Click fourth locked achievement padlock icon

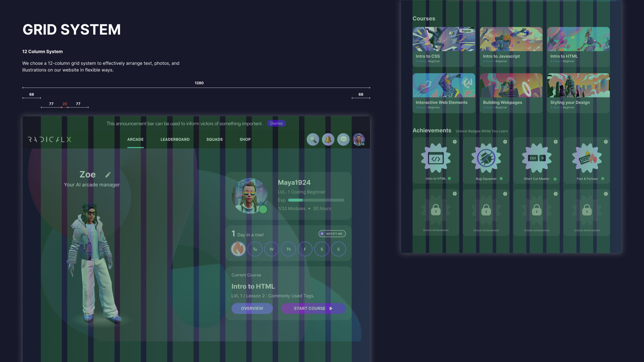587,210
